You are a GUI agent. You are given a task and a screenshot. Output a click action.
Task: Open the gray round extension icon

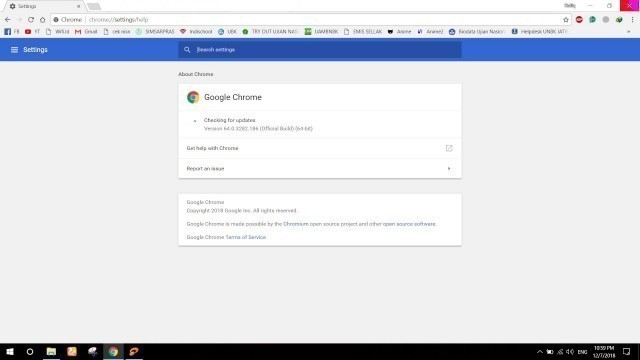click(x=606, y=20)
